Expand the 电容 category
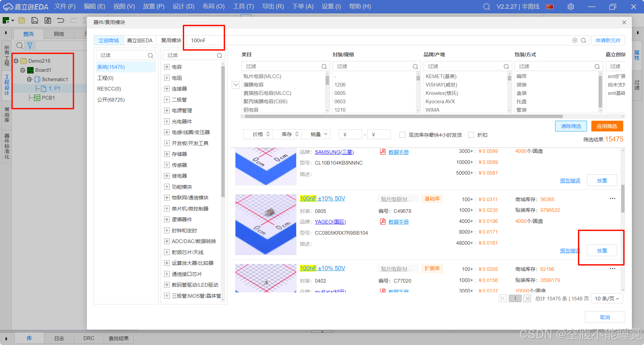This screenshot has height=345, width=644. [x=167, y=67]
